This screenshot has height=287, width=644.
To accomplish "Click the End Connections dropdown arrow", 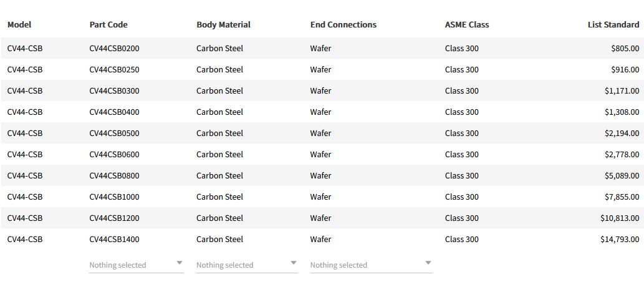I will [x=428, y=263].
